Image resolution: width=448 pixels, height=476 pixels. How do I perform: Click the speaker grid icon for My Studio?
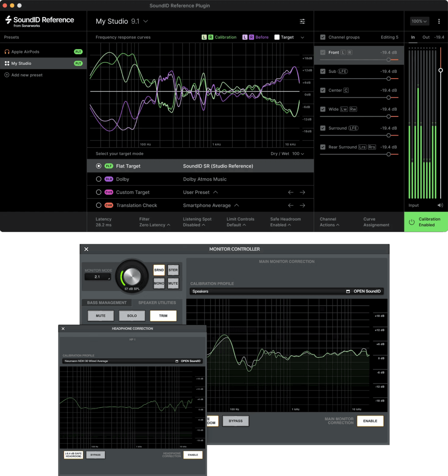tap(7, 63)
